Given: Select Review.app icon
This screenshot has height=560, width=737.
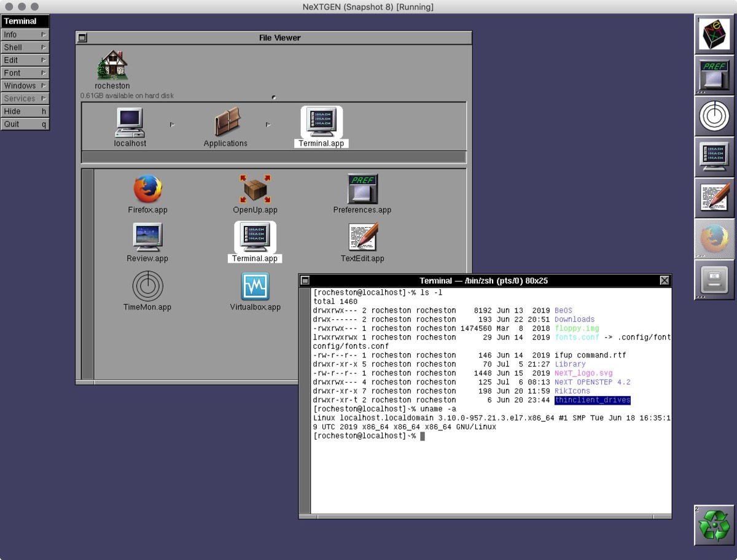Looking at the screenshot, I should (x=147, y=238).
